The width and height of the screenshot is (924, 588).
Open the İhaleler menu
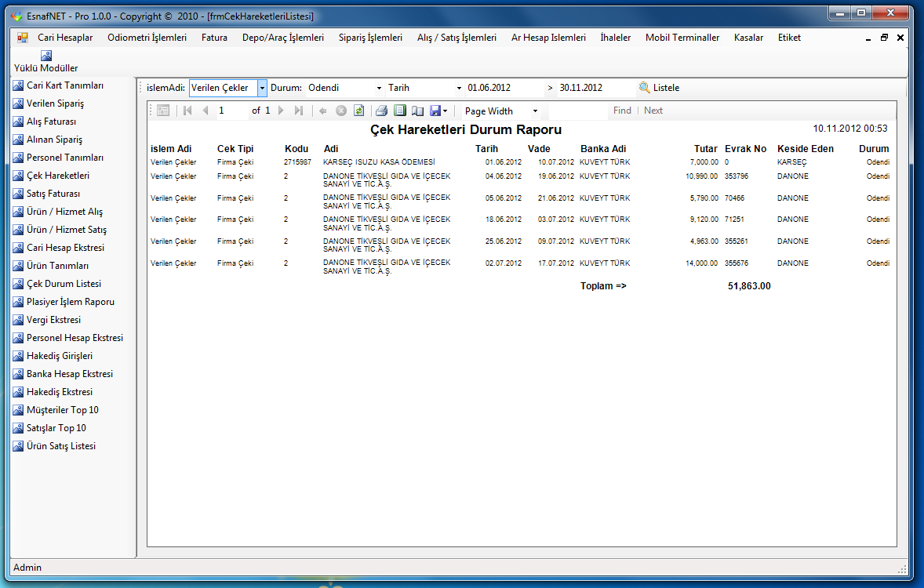pos(616,38)
